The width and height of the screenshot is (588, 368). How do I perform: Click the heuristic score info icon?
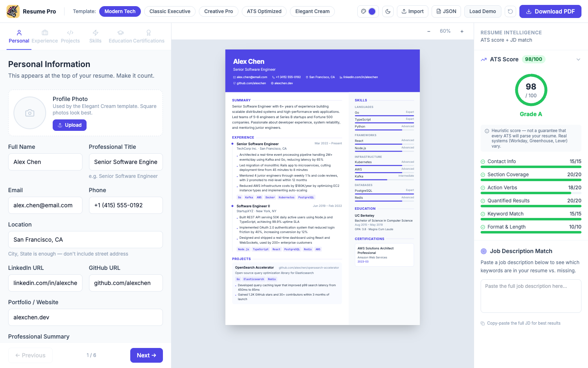pyautogui.click(x=487, y=131)
